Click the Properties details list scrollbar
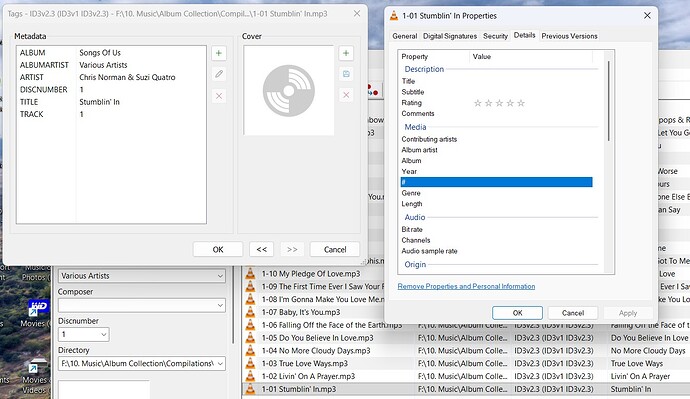The width and height of the screenshot is (690, 399). coord(609,101)
